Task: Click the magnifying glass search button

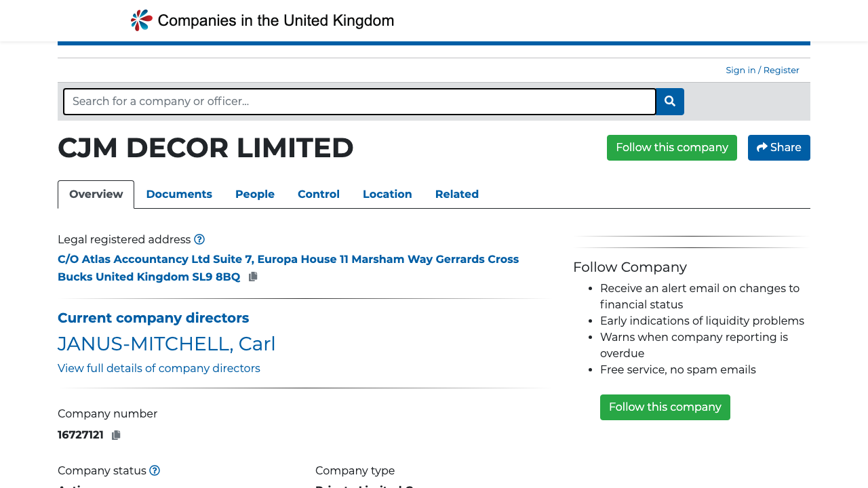Action: tap(670, 102)
